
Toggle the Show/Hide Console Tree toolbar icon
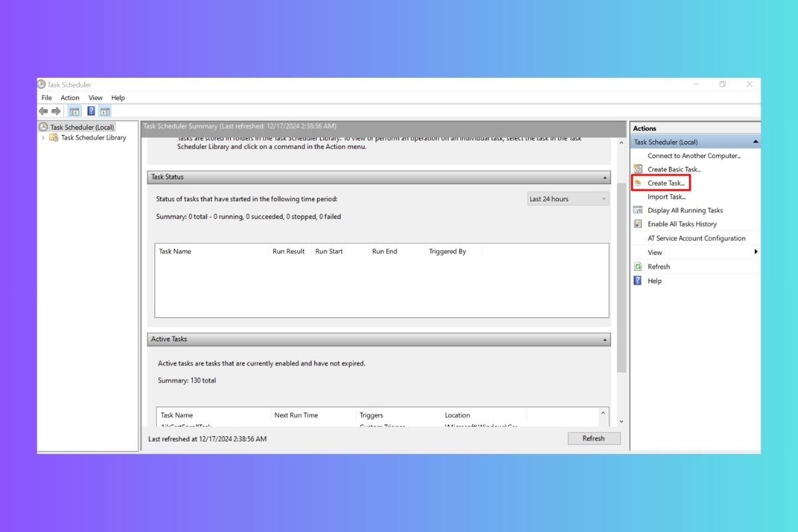click(x=74, y=111)
